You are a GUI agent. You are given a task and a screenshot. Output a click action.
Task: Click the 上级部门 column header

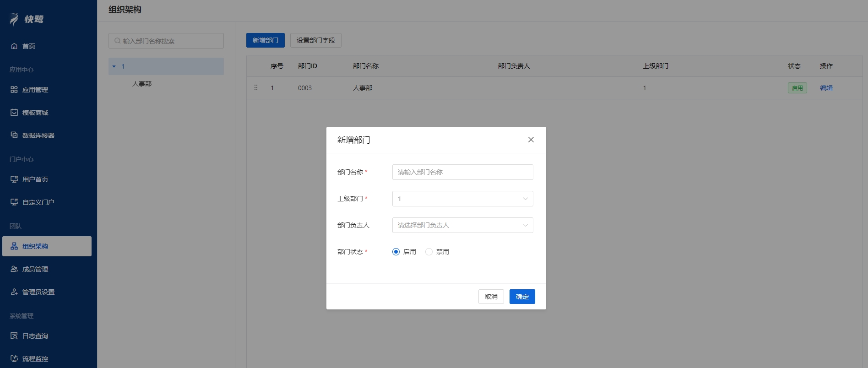point(656,66)
